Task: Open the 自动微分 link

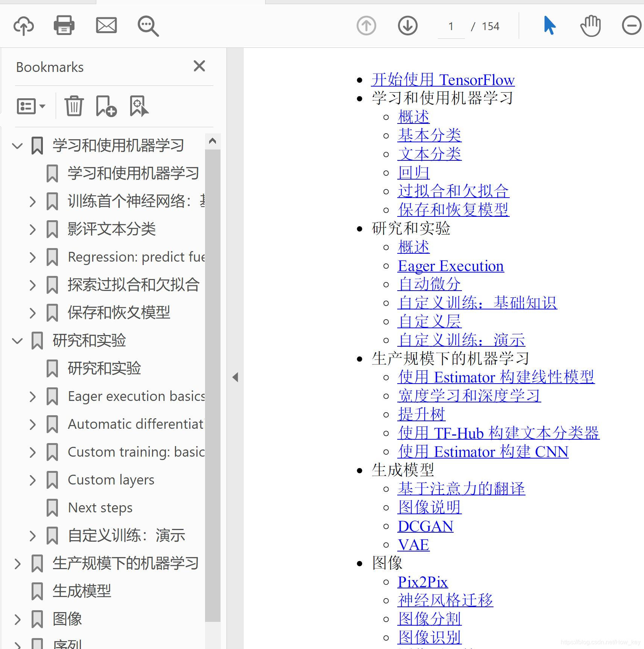Action: [429, 284]
